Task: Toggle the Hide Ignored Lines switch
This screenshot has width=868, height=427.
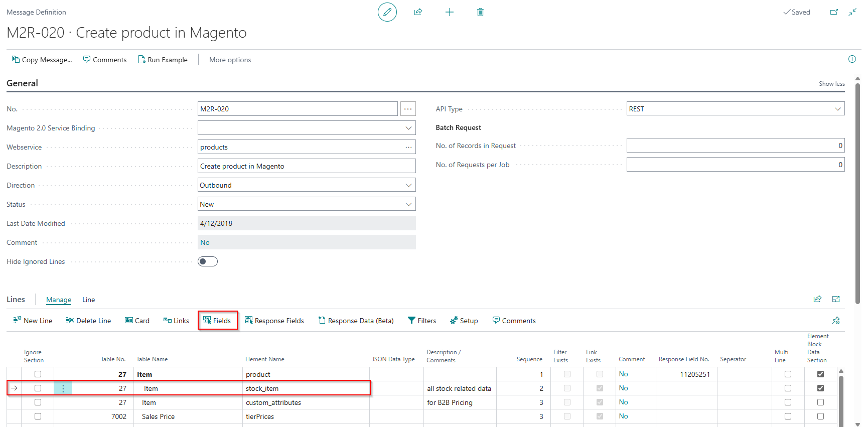Action: click(208, 261)
